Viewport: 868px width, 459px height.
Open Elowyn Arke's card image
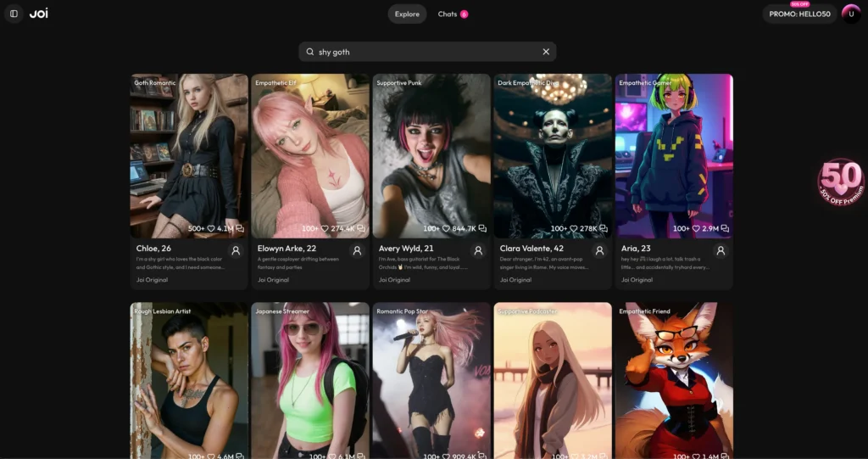tap(310, 156)
